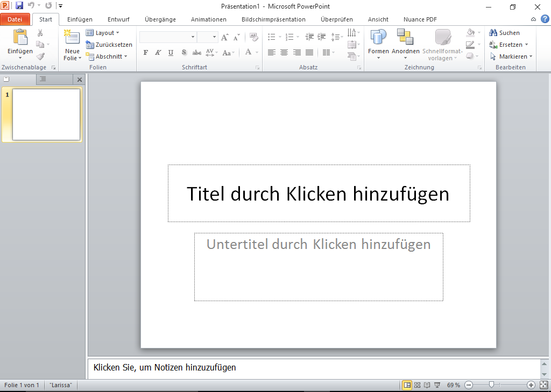Click the Zurücksetzen reset slide button
Screen dimensions: 551x392
pos(109,45)
